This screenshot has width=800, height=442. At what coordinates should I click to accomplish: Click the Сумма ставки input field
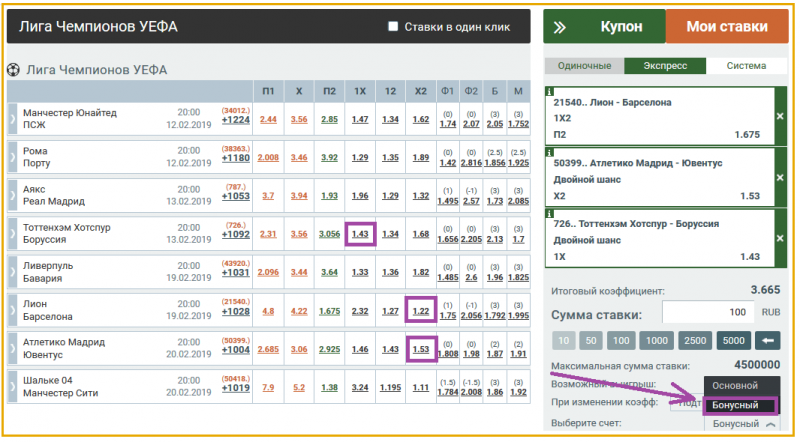tap(708, 312)
